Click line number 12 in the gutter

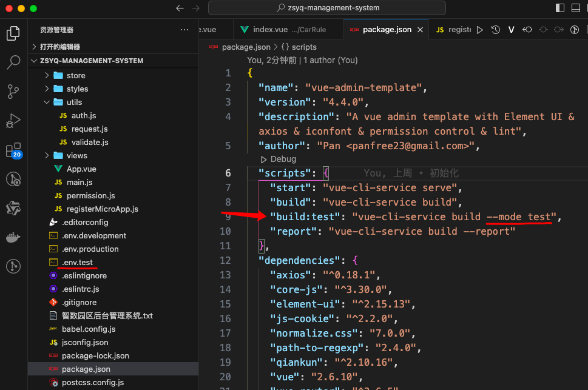pos(225,260)
